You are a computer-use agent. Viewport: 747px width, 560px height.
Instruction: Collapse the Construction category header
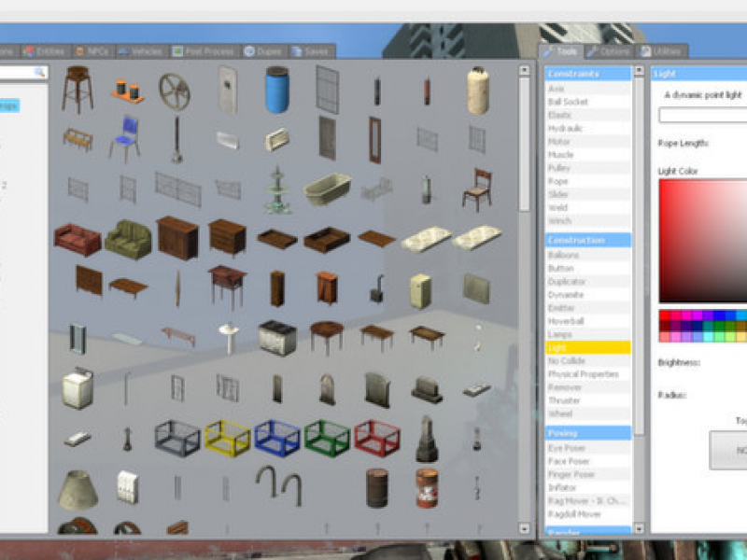point(587,240)
